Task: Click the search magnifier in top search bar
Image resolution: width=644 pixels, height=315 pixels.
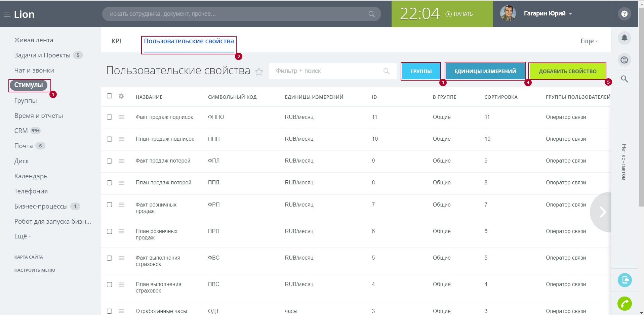Action: pyautogui.click(x=371, y=14)
